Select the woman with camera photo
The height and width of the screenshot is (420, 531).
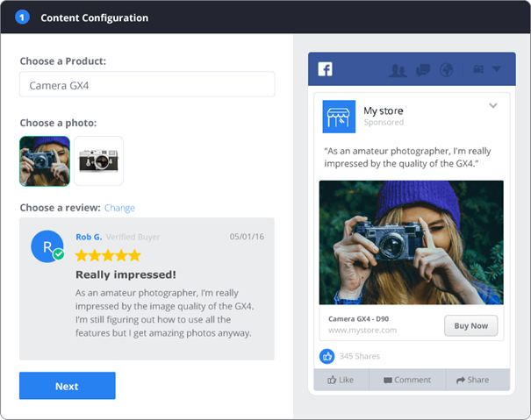pos(45,161)
